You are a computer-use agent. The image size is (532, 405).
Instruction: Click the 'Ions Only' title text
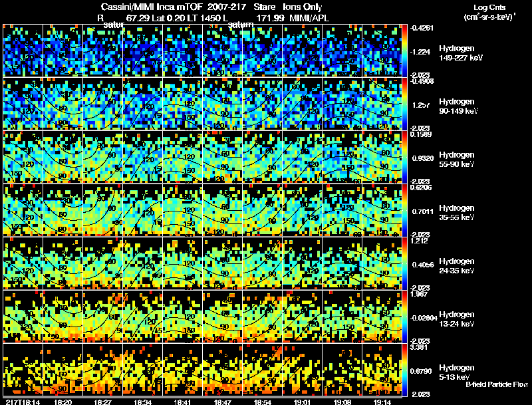303,7
